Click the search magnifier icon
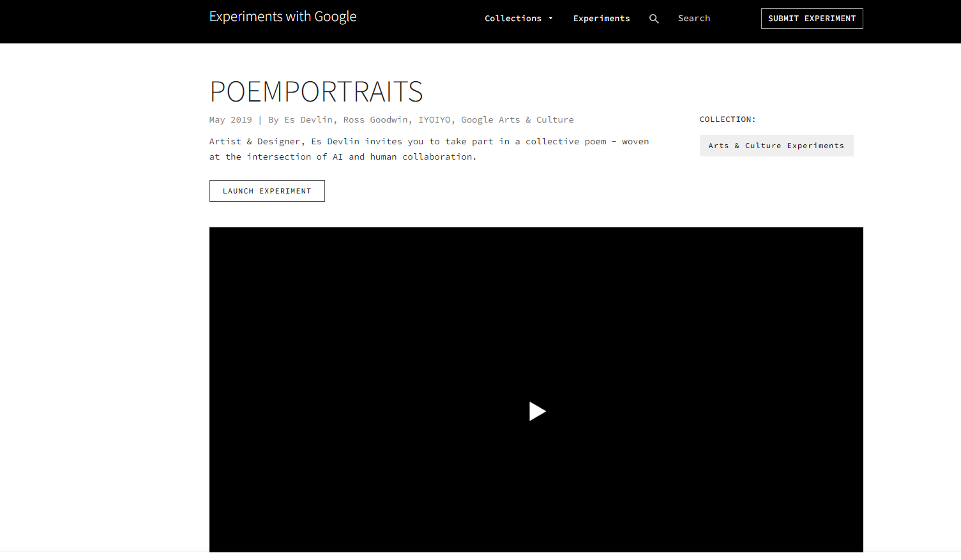The width and height of the screenshot is (961, 560). click(x=654, y=19)
